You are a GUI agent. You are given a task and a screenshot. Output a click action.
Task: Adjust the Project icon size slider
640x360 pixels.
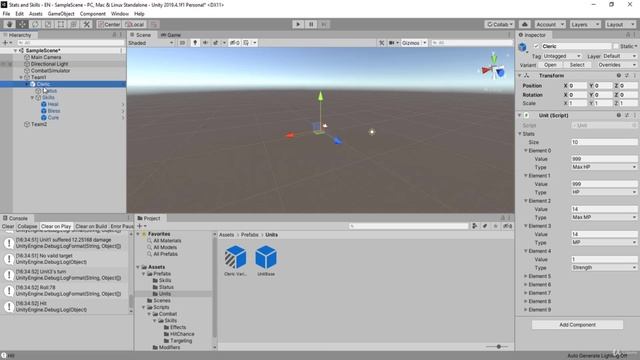pos(498,347)
